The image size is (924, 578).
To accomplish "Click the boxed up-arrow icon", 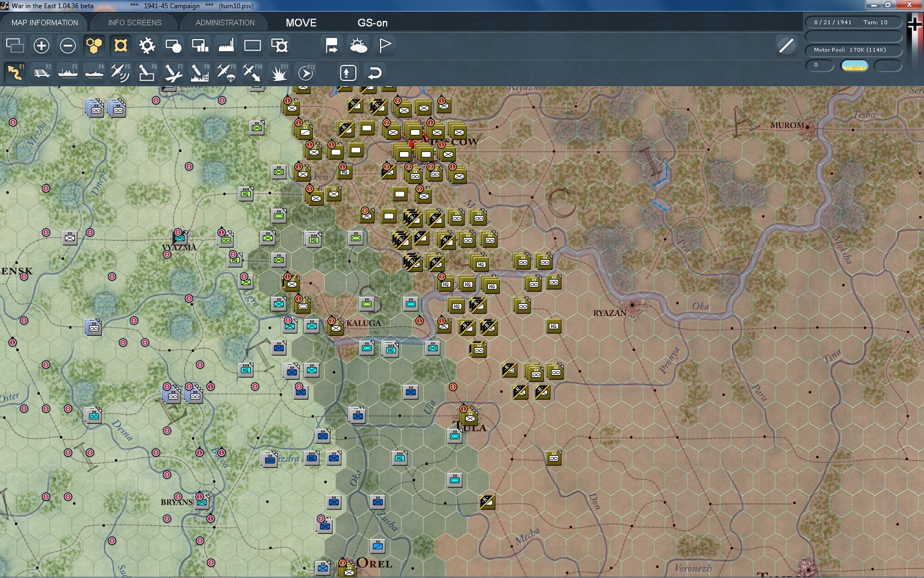I will [x=348, y=73].
